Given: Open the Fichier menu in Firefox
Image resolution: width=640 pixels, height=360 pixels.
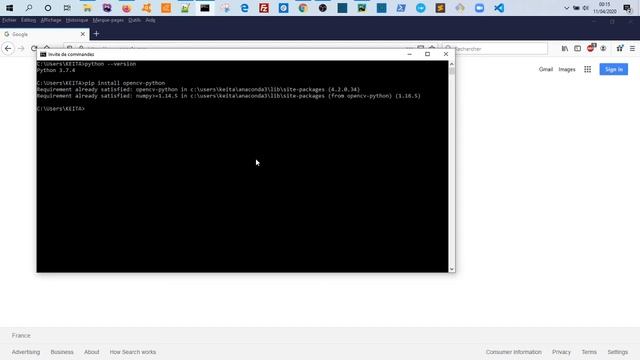Looking at the screenshot, I should click(x=9, y=20).
